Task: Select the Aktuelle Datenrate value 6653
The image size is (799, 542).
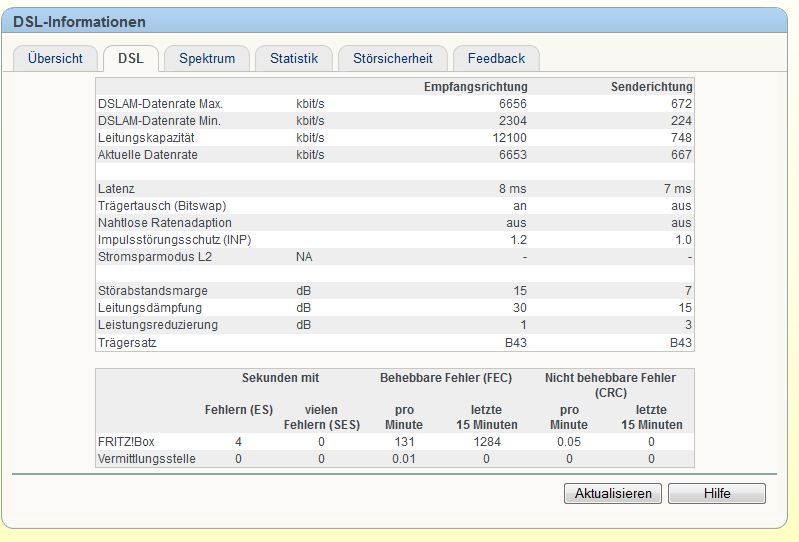Action: [x=513, y=155]
